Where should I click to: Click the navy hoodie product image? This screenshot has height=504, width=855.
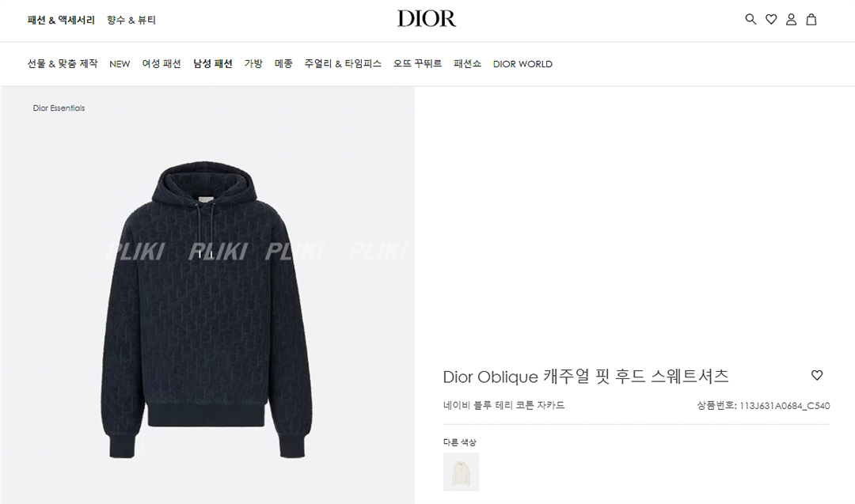[x=207, y=309]
